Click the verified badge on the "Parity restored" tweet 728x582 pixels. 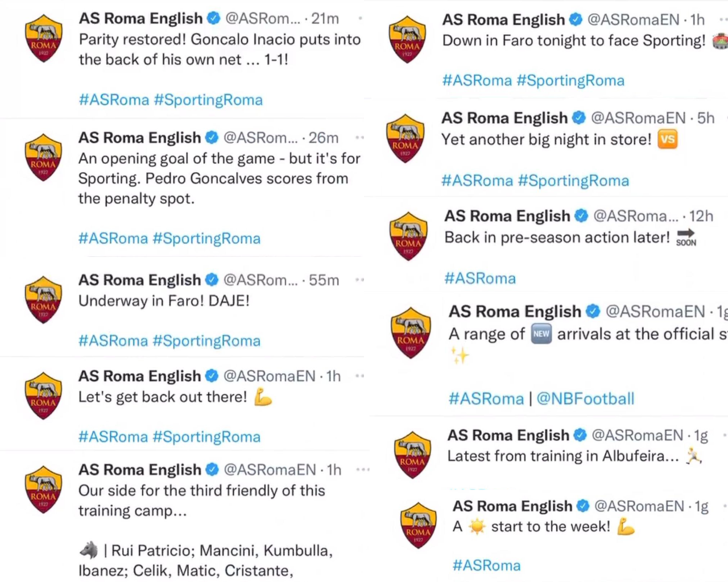[x=213, y=18]
